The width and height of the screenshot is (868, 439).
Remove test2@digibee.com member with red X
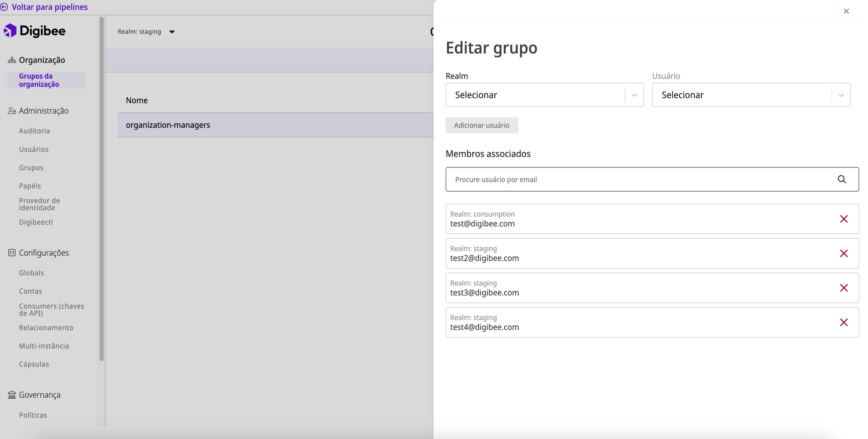844,253
